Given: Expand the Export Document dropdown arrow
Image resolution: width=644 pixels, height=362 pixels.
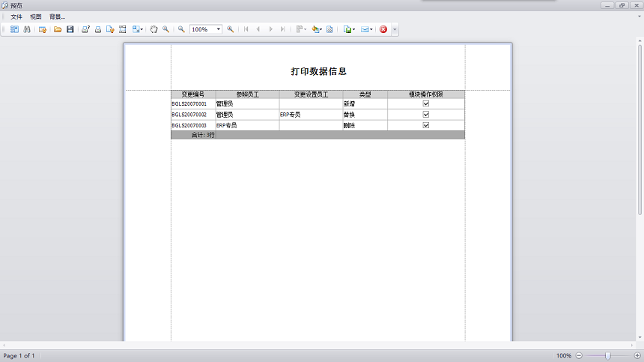Looking at the screenshot, I should click(353, 29).
